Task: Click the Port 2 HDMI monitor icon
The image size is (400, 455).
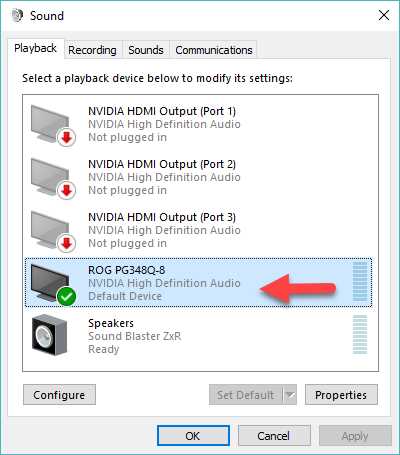Action: [x=50, y=177]
